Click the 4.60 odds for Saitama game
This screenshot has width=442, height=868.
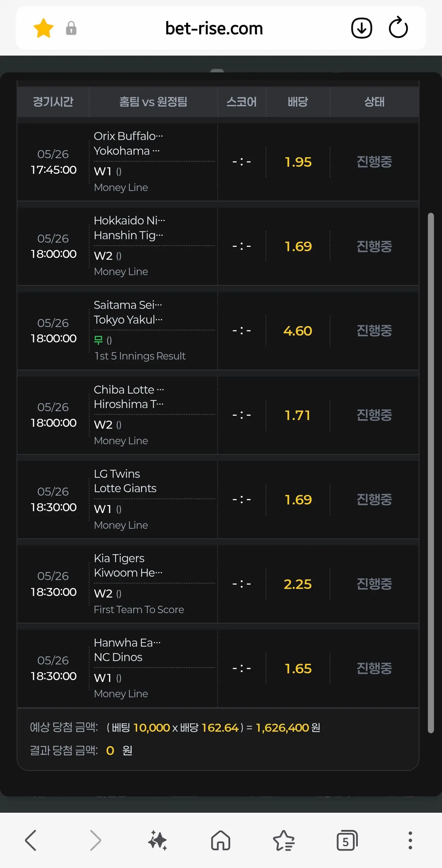pyautogui.click(x=298, y=331)
